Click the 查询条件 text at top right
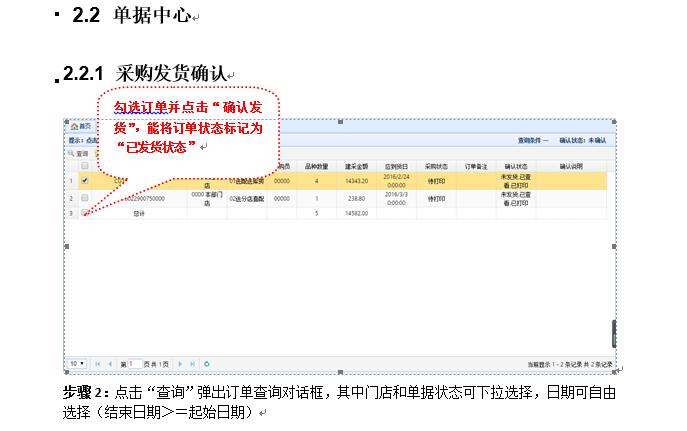Screen dimensions: 687x431 pos(531,141)
